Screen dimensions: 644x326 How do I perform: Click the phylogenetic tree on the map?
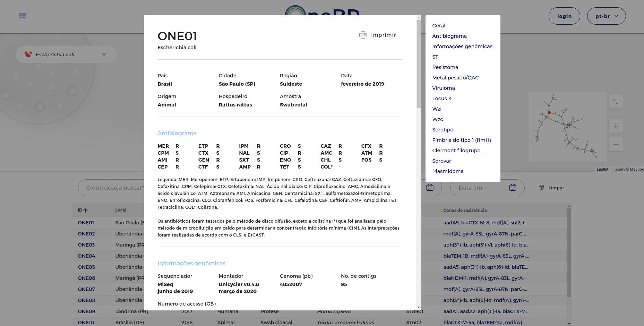(567, 126)
